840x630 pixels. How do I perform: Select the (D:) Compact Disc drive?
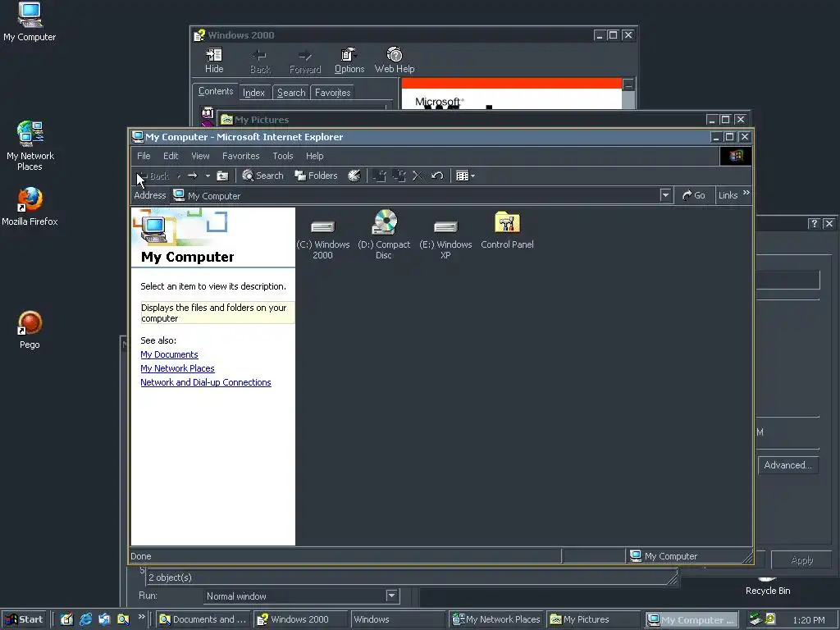(x=384, y=235)
